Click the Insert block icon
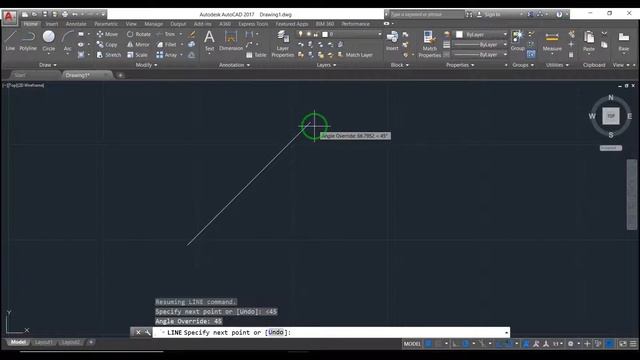 tap(392, 40)
